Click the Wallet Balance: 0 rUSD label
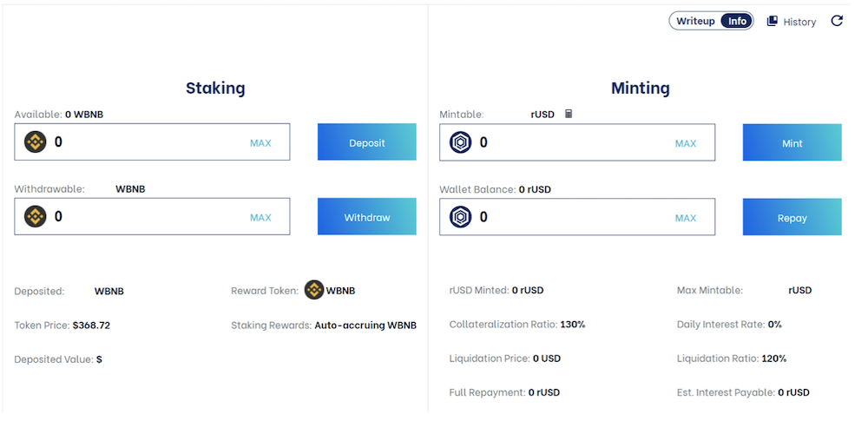This screenshot has width=868, height=421. click(x=496, y=189)
